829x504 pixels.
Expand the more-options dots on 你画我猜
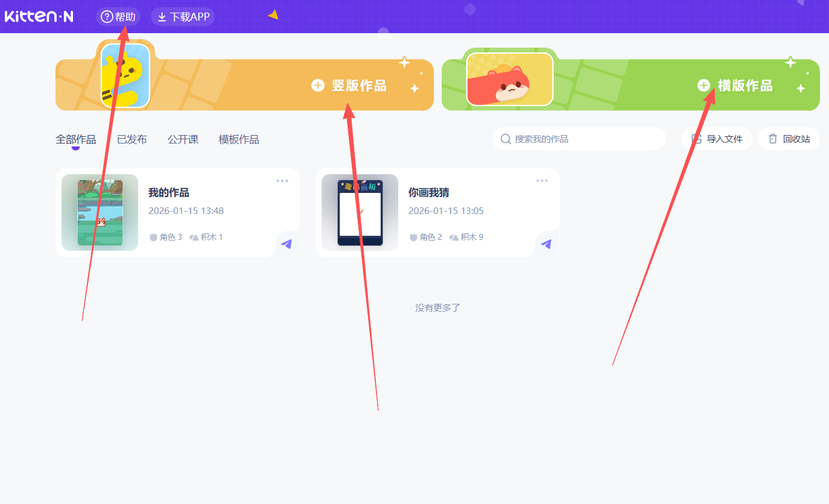542,180
